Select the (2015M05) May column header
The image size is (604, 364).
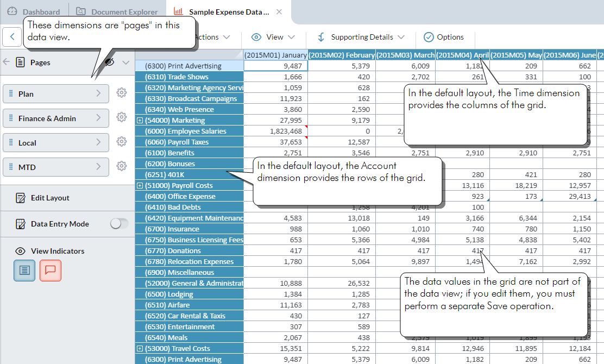point(516,55)
